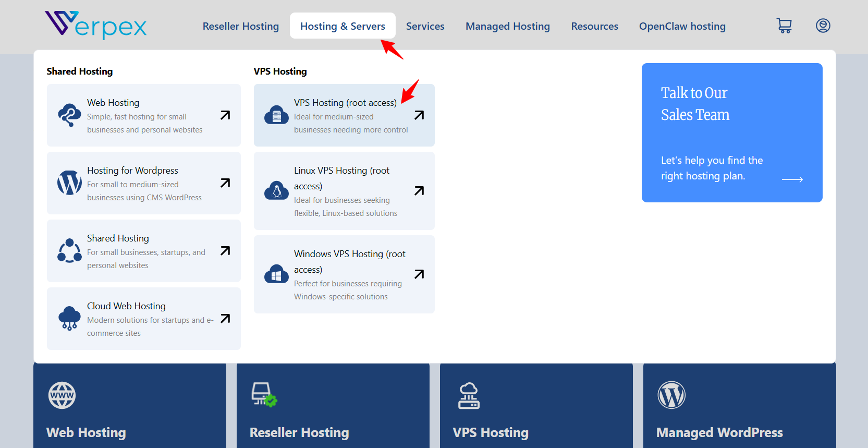Click 'Perfect for businesses requiring Windows-specific solutions' text

(348, 290)
